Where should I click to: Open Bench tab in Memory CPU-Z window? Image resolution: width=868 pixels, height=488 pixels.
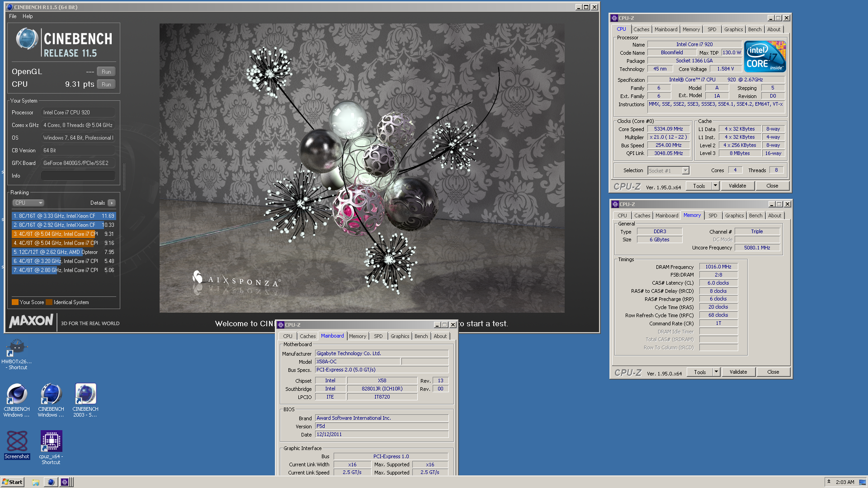[x=755, y=216]
